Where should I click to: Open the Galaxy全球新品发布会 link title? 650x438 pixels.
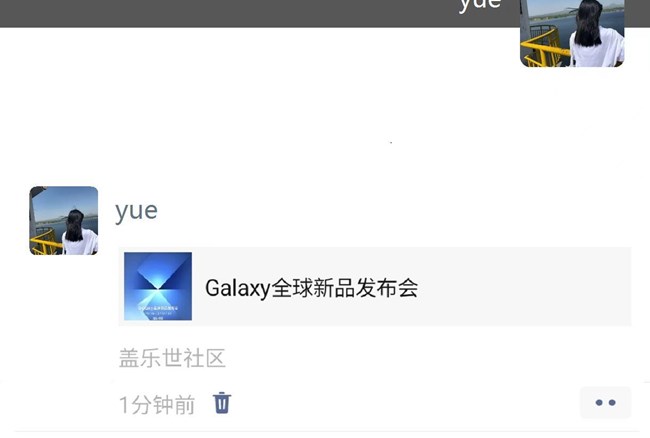tap(312, 288)
